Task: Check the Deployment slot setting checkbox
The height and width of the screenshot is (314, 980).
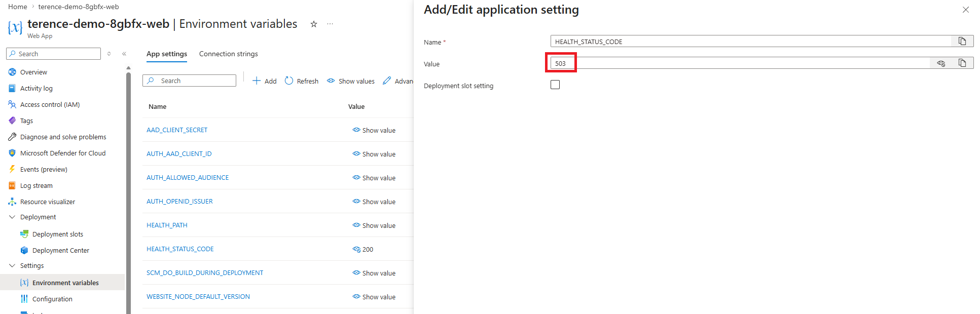Action: tap(555, 85)
